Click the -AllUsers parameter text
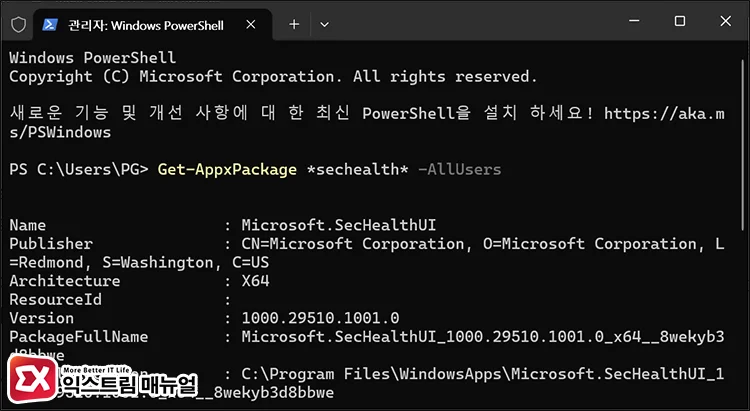750x411 pixels. tap(460, 170)
